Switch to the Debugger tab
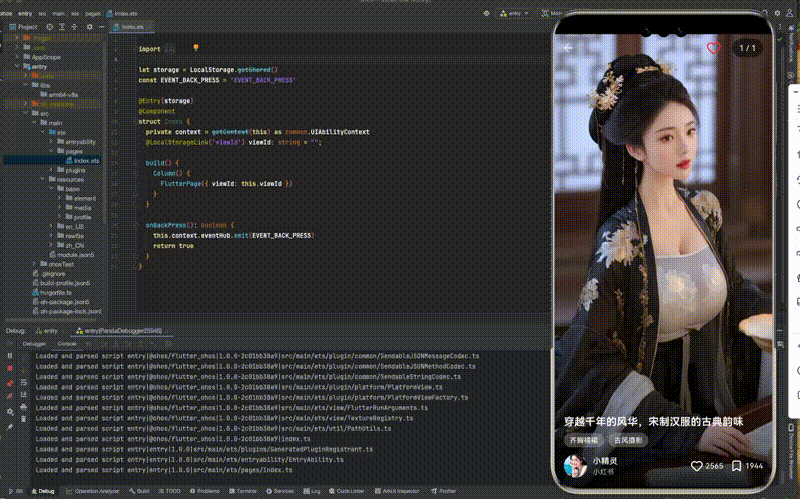The height and width of the screenshot is (499, 800). [x=34, y=343]
